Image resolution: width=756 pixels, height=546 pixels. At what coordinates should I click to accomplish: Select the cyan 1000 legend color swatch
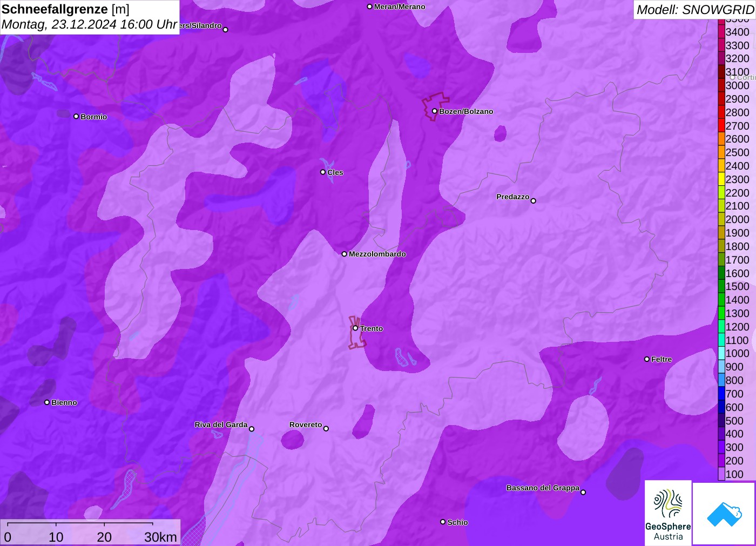tap(721, 353)
